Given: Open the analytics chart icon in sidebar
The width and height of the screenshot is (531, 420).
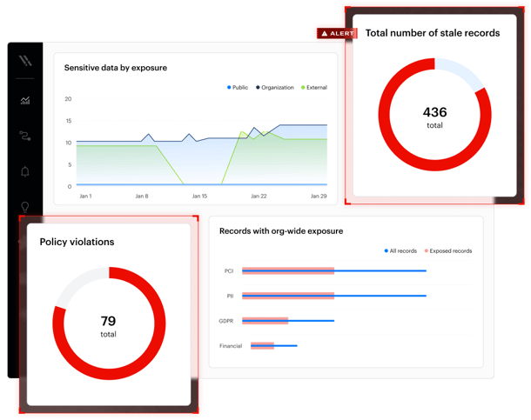Looking at the screenshot, I should click(x=25, y=101).
